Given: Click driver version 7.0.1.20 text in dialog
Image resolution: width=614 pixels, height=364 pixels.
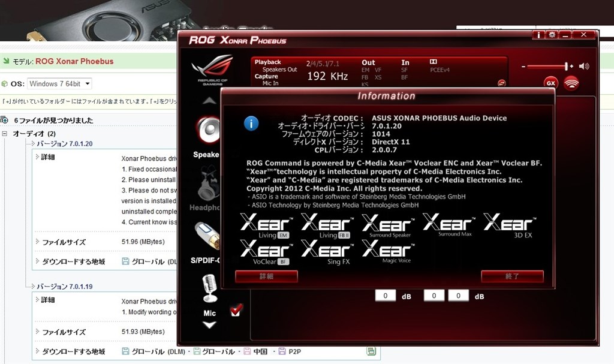Looking at the screenshot, I should (387, 126).
